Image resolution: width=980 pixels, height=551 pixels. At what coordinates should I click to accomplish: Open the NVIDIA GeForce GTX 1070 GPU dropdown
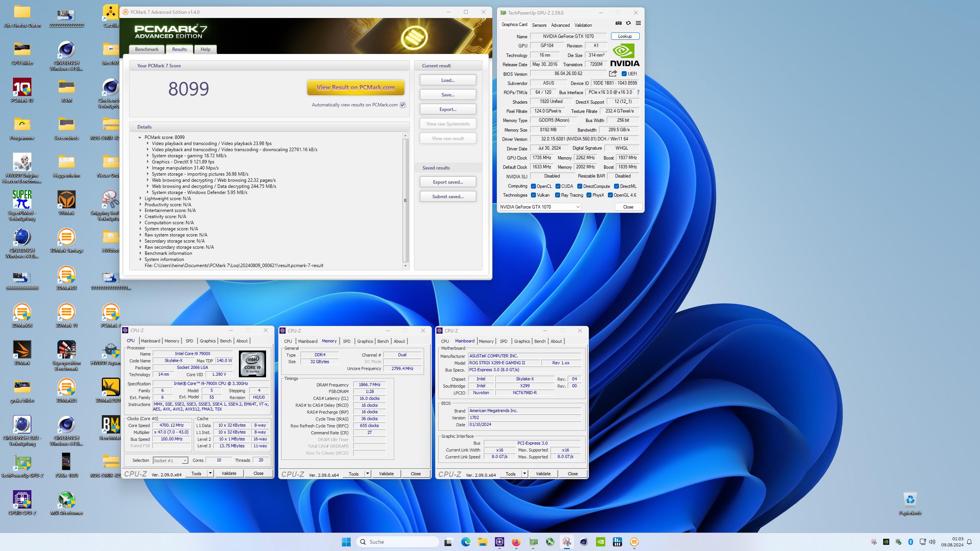point(540,207)
